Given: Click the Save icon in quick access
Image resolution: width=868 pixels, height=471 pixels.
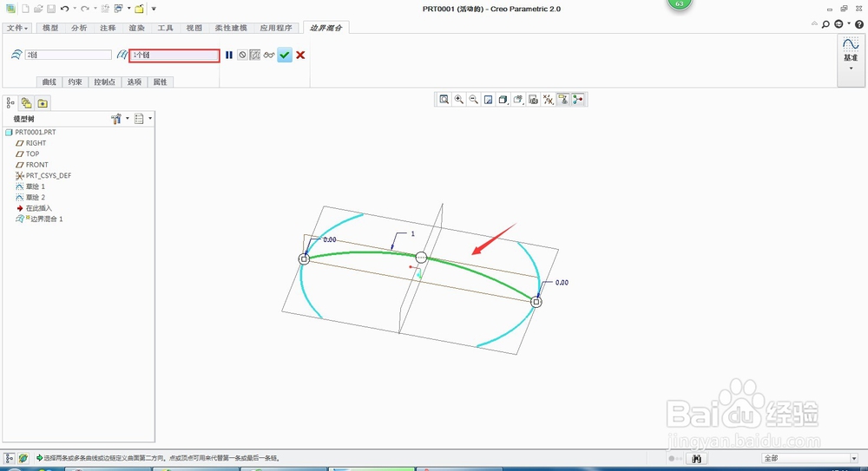Looking at the screenshot, I should click(51, 9).
